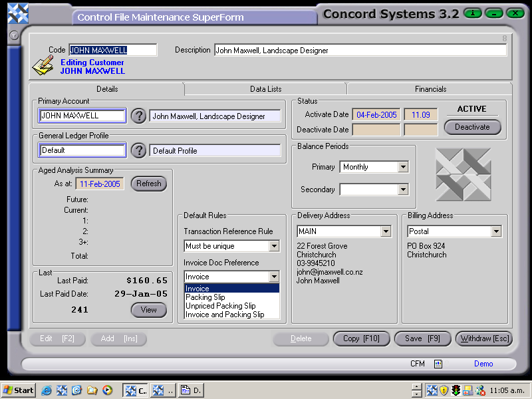This screenshot has width=532, height=399.
Task: Open program info with the green i icon
Action: (472, 13)
